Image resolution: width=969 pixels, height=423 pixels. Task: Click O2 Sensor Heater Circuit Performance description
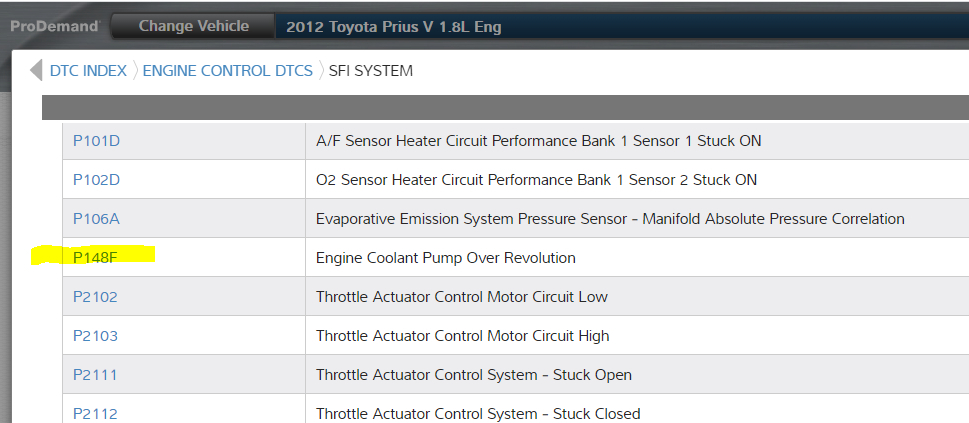coord(536,180)
